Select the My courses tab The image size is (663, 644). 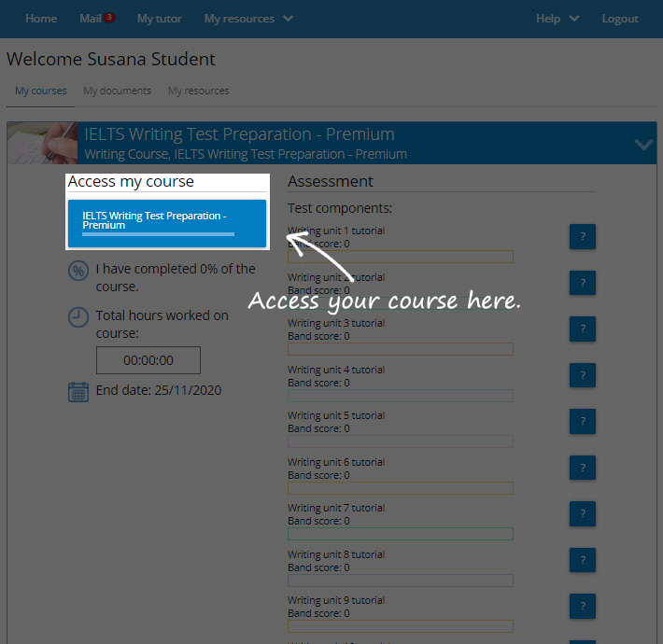tap(41, 91)
